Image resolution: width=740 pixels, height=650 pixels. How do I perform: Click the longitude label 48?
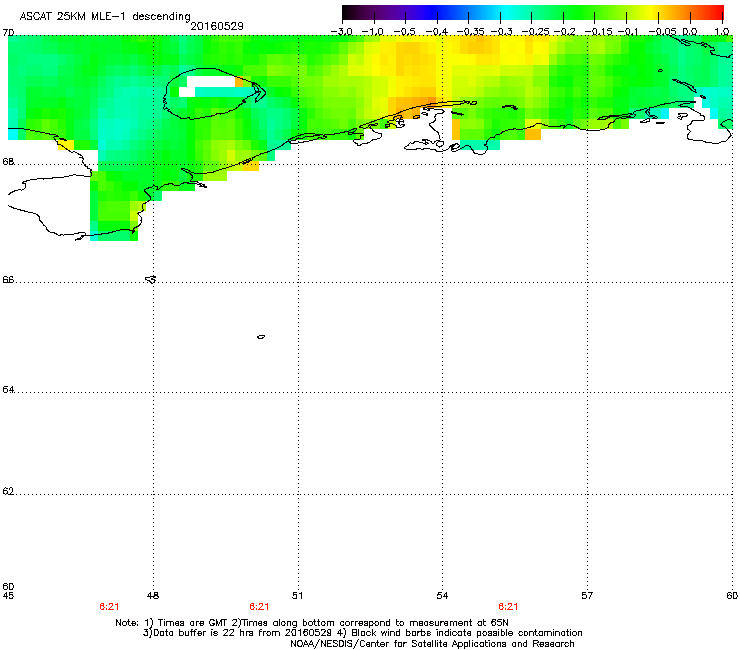153,596
